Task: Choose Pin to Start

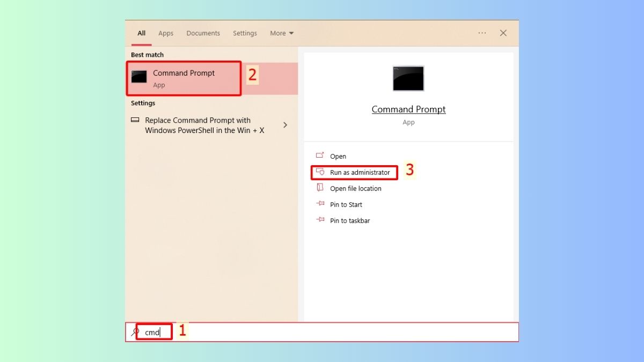Action: click(x=346, y=205)
